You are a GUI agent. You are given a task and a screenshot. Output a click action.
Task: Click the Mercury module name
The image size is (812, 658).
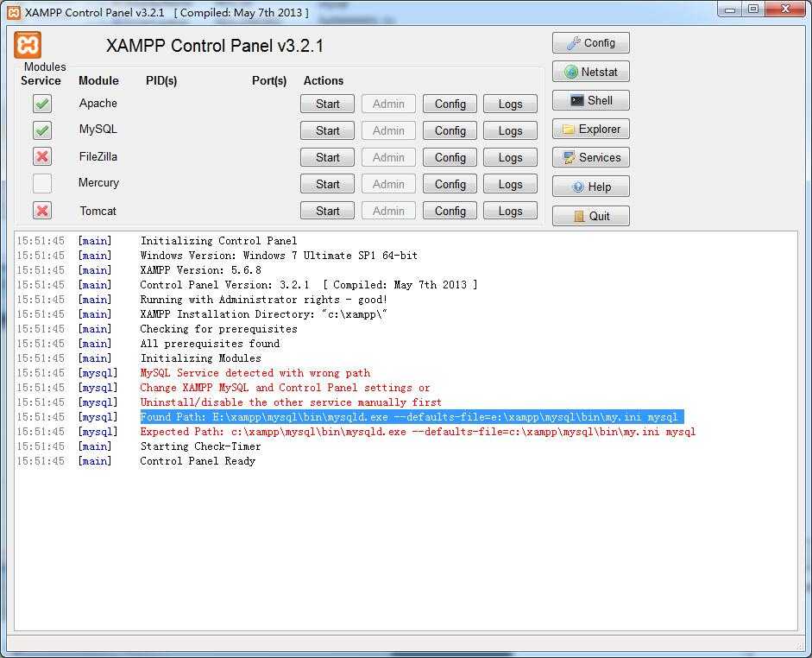[98, 182]
